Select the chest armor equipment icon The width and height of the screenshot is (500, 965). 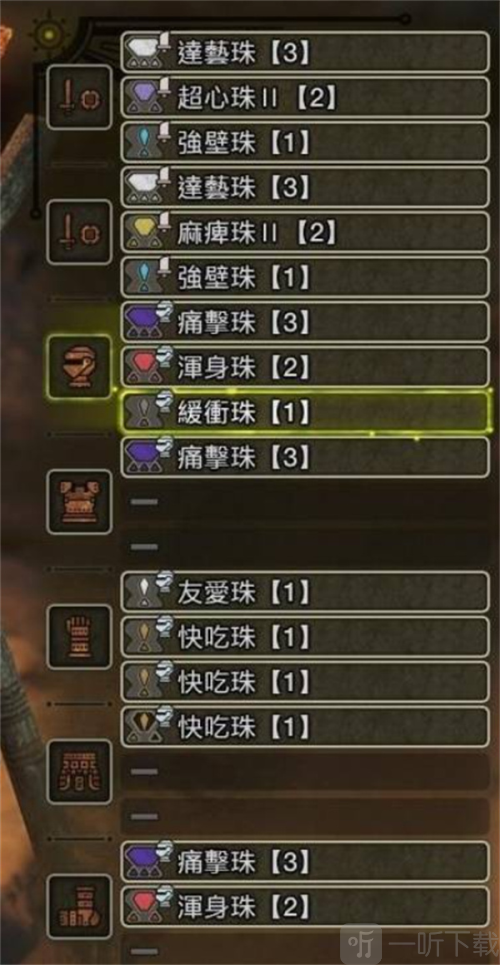point(79,502)
